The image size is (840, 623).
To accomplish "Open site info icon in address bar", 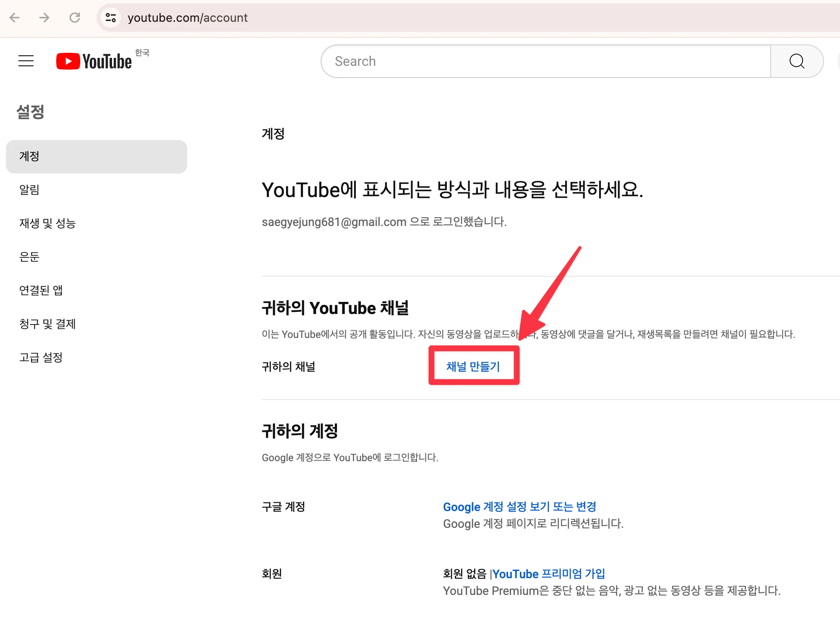I will point(111,18).
